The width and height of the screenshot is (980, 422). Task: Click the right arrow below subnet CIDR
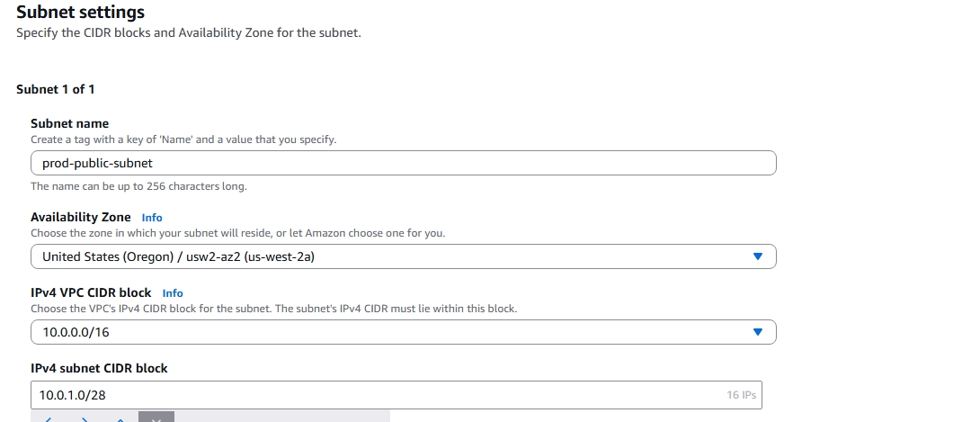point(85,418)
